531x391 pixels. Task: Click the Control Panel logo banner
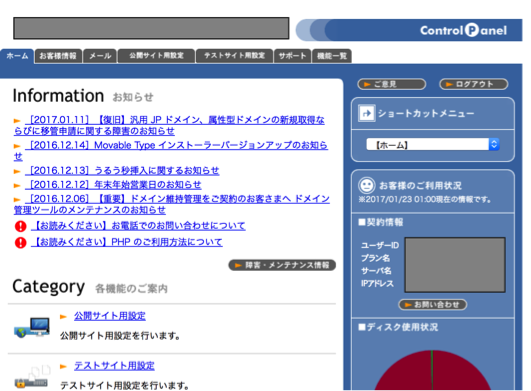pyautogui.click(x=409, y=30)
